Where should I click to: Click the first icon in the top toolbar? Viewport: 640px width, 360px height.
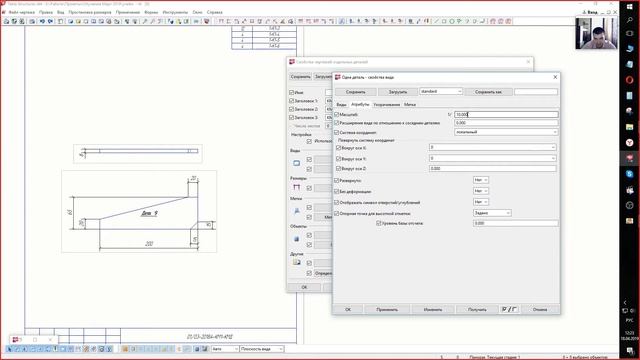pos(6,21)
